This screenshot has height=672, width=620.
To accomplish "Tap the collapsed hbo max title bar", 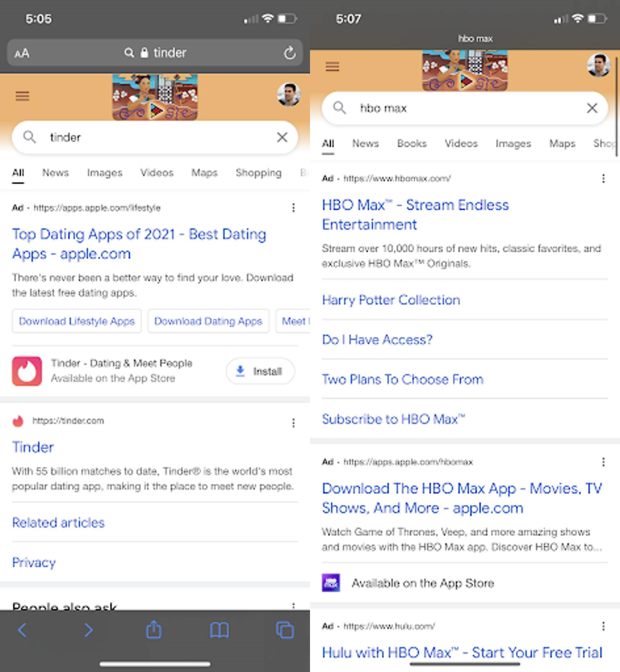I will click(475, 38).
